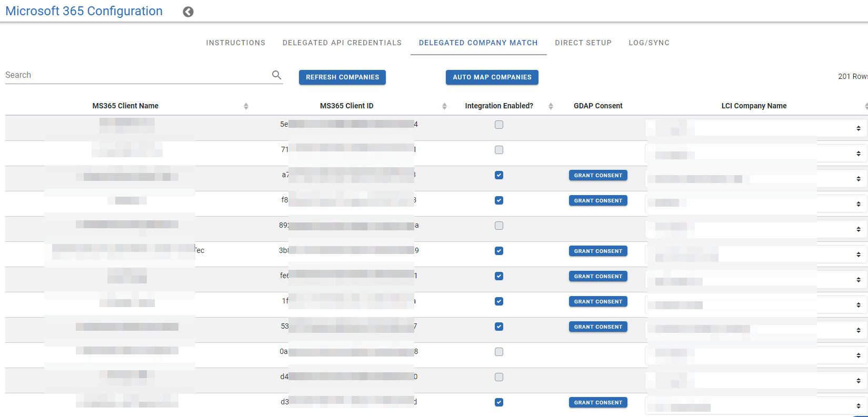This screenshot has height=417, width=868.
Task: Open LCI Company dropdown for client 71 row
Action: (x=756, y=154)
